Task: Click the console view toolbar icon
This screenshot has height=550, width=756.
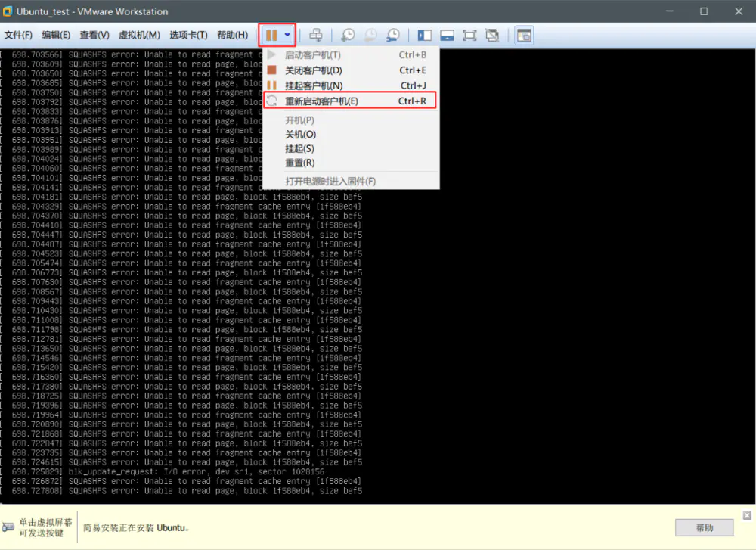Action: [x=524, y=36]
